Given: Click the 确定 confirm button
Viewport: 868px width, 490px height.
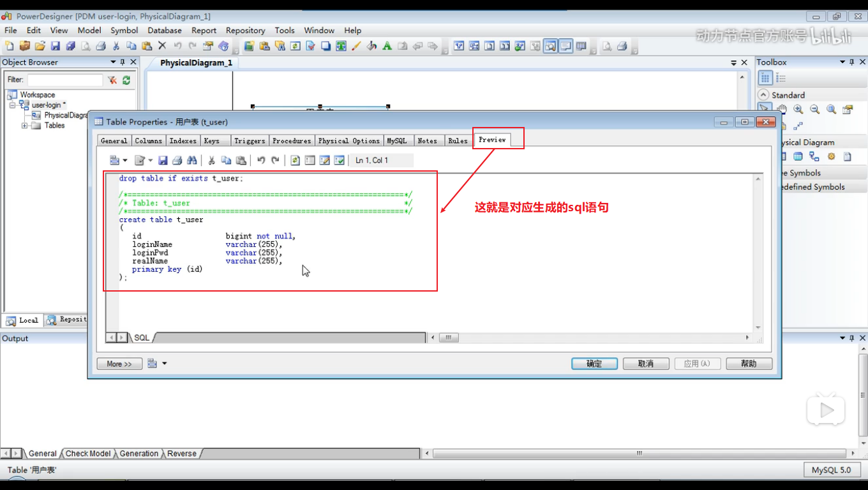Looking at the screenshot, I should [594, 364].
